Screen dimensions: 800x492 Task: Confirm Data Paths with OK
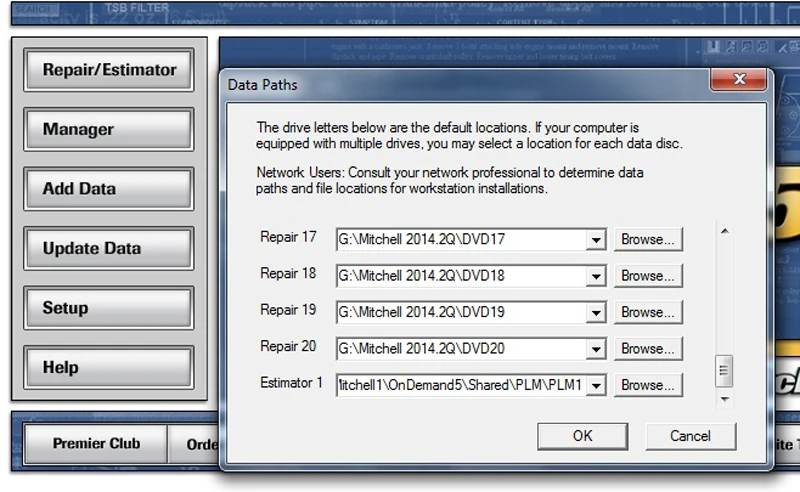click(x=583, y=436)
